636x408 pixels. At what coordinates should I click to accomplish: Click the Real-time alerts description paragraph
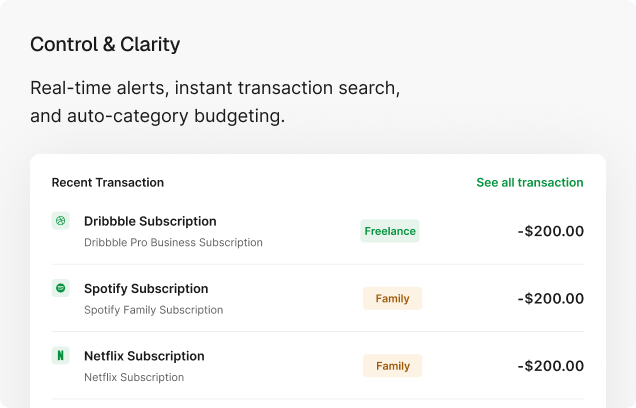[x=215, y=102]
